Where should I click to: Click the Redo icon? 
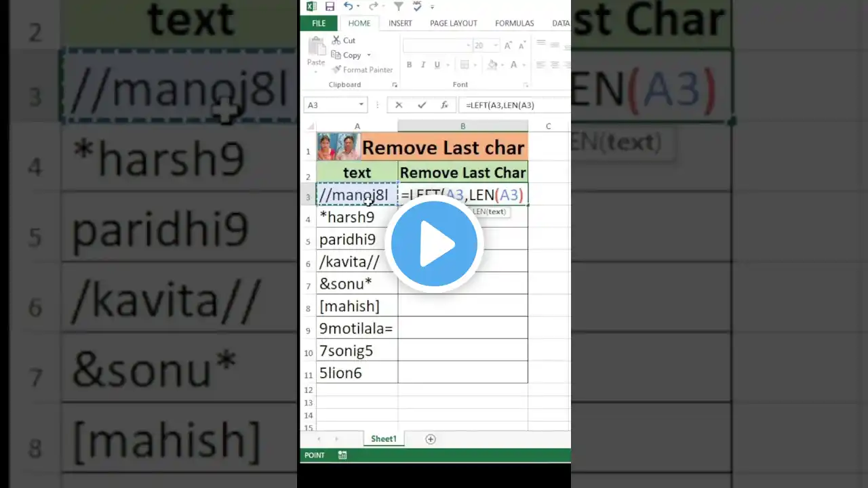372,6
